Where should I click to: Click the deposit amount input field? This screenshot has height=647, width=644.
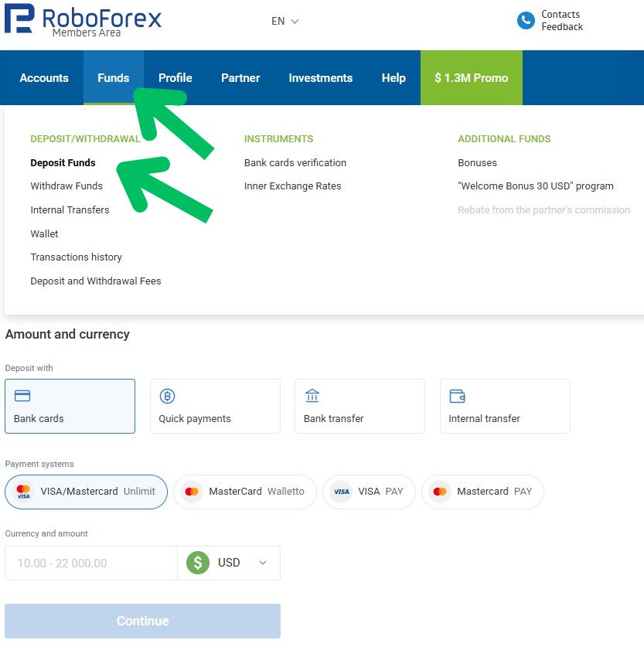coord(90,563)
